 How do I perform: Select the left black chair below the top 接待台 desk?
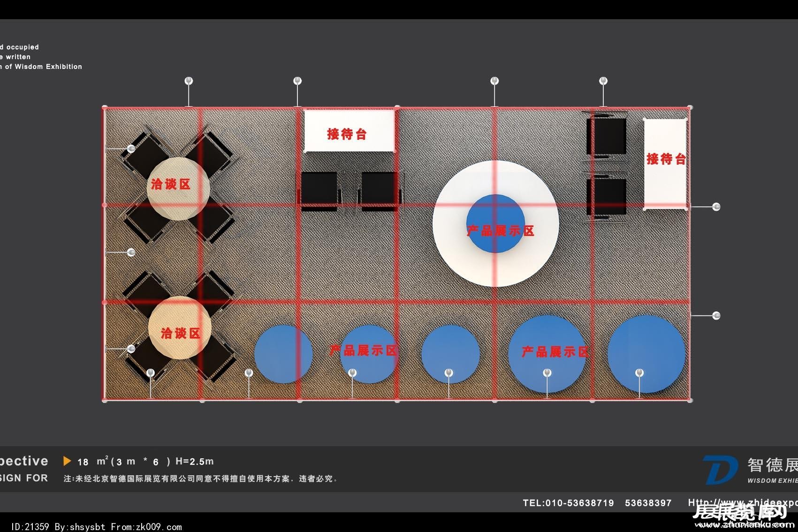[x=319, y=190]
